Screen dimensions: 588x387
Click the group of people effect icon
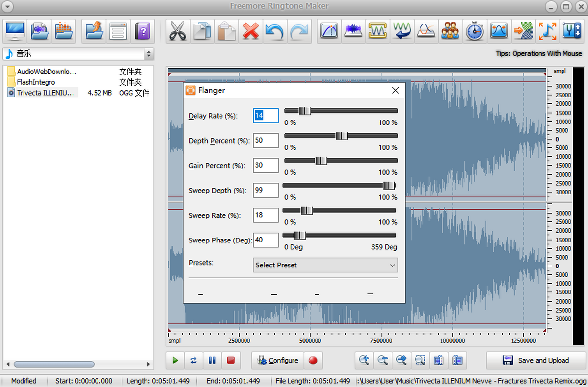pos(450,31)
